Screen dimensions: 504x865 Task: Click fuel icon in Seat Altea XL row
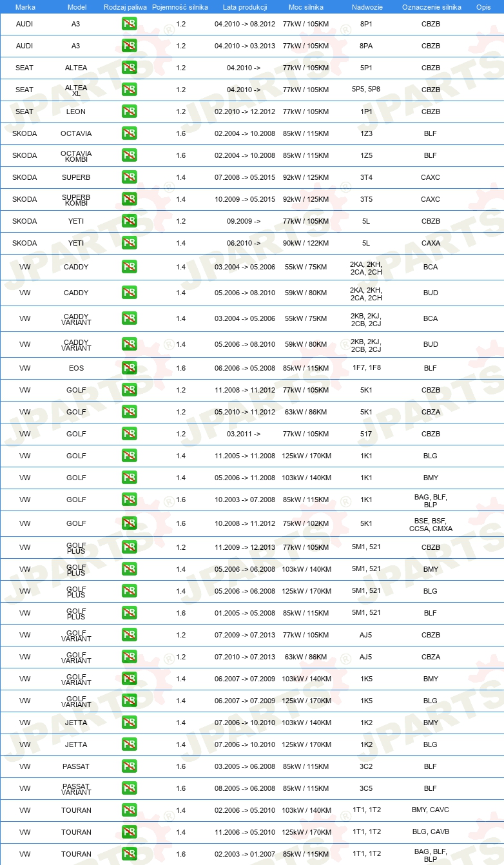pyautogui.click(x=129, y=90)
